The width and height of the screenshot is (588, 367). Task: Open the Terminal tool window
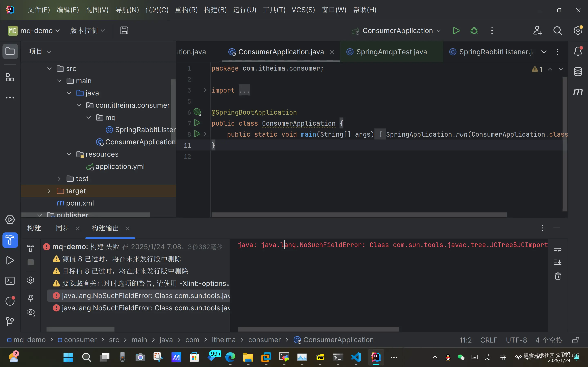click(x=10, y=281)
